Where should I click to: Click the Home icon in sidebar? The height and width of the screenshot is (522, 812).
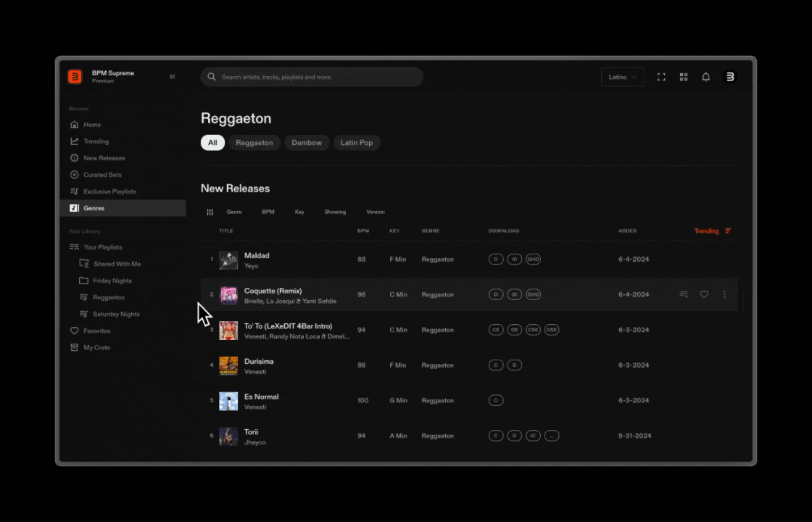point(75,124)
